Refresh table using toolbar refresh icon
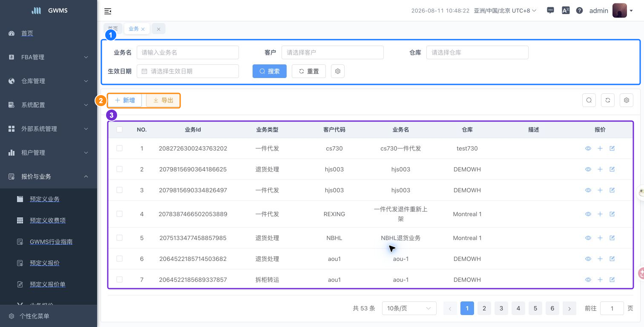Viewport: 644px width, 327px height. [608, 100]
